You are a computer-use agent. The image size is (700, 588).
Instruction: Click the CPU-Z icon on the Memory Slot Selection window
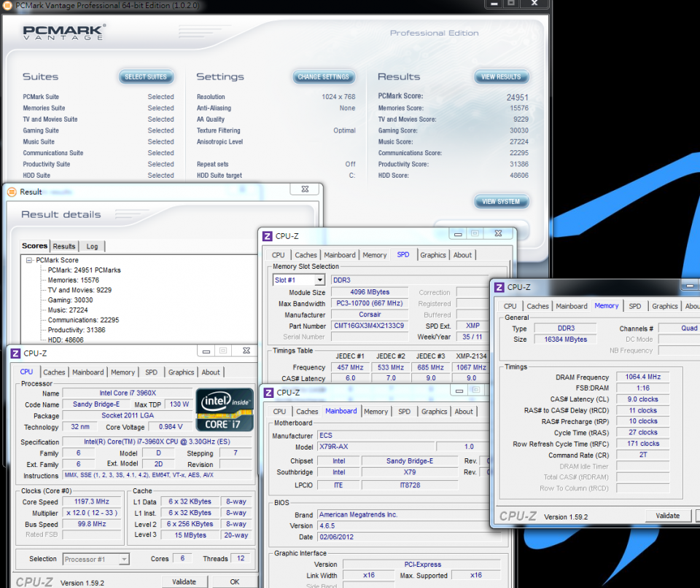[268, 236]
